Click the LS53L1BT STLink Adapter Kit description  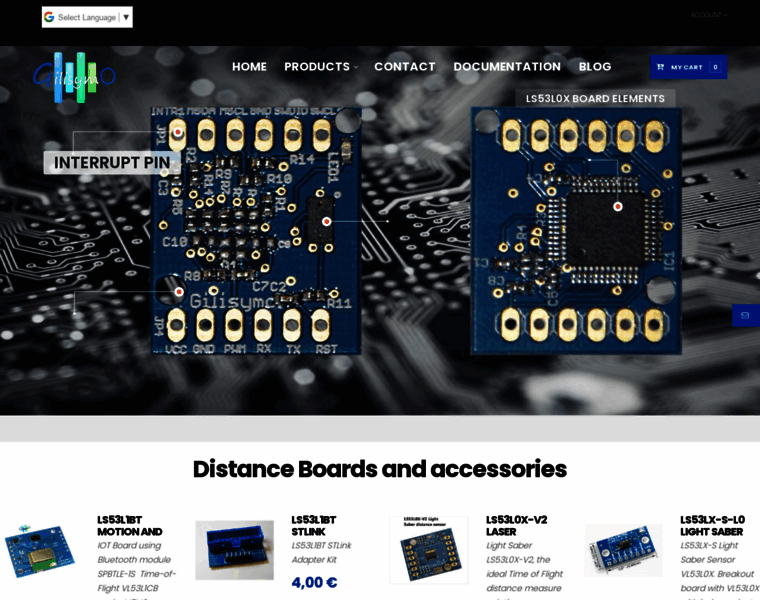321,553
